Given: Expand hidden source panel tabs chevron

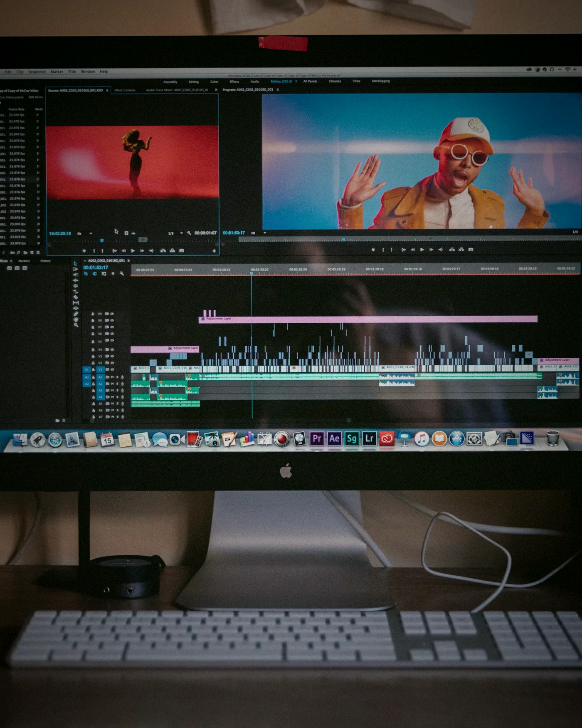Looking at the screenshot, I should [x=216, y=90].
